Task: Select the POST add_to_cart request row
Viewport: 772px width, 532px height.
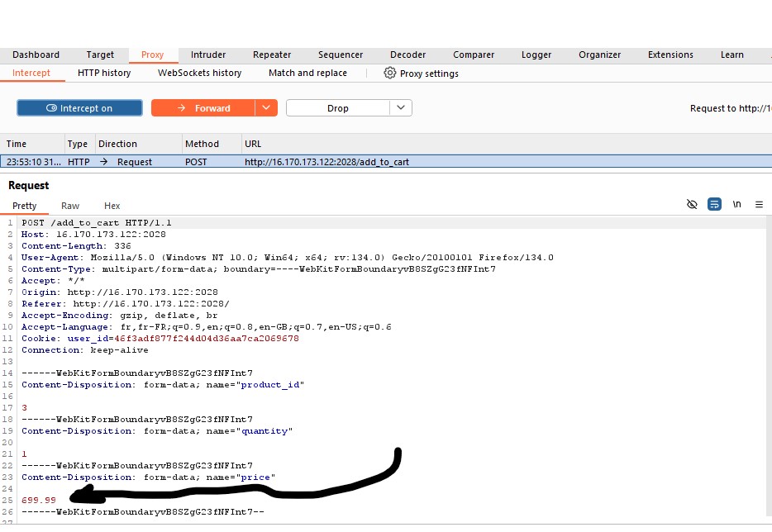Action: 386,161
